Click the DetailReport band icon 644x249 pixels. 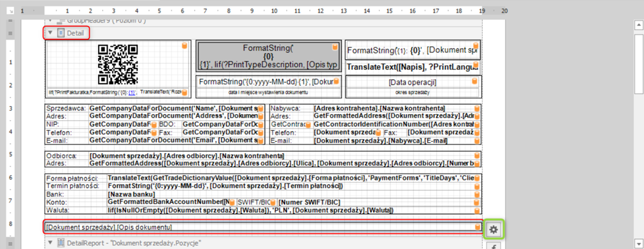pos(60,242)
